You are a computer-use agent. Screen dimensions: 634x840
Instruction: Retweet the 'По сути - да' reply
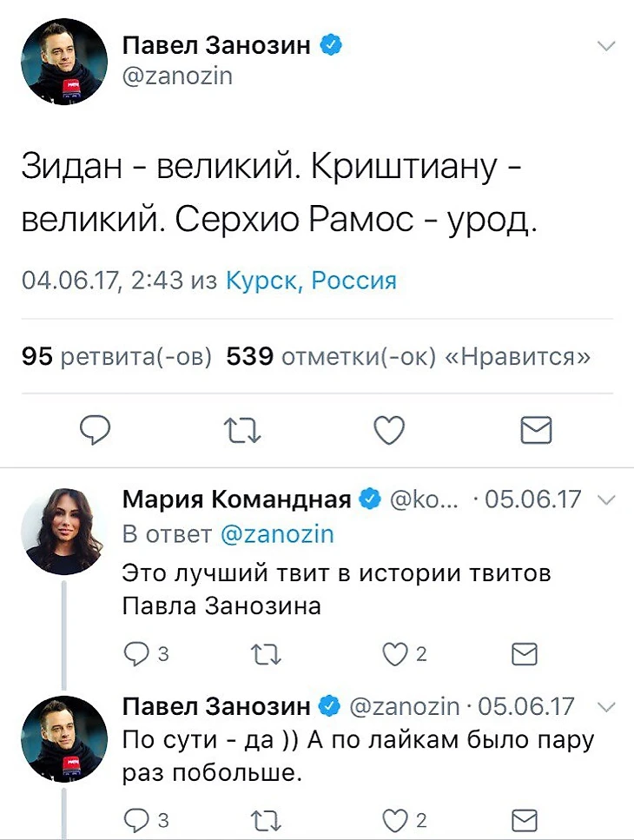(262, 819)
